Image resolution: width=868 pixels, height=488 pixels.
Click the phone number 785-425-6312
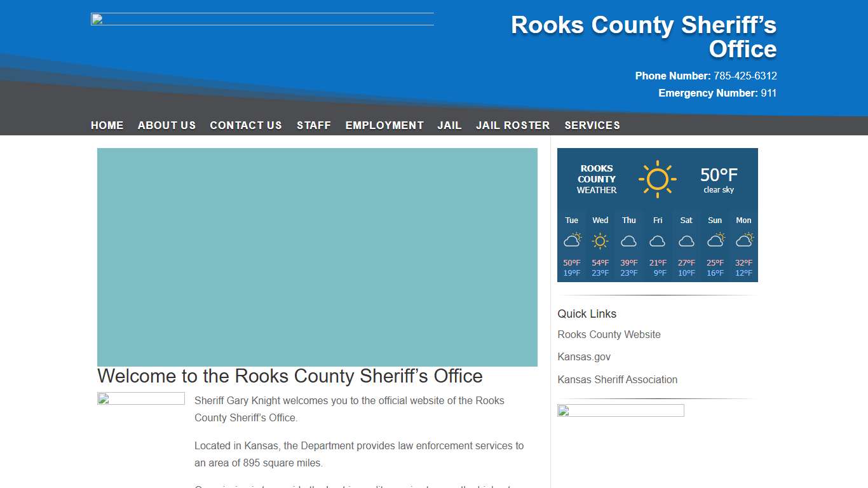pos(745,76)
